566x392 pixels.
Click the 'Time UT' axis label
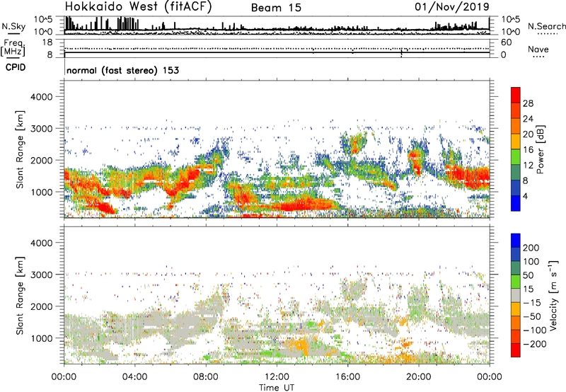click(277, 387)
